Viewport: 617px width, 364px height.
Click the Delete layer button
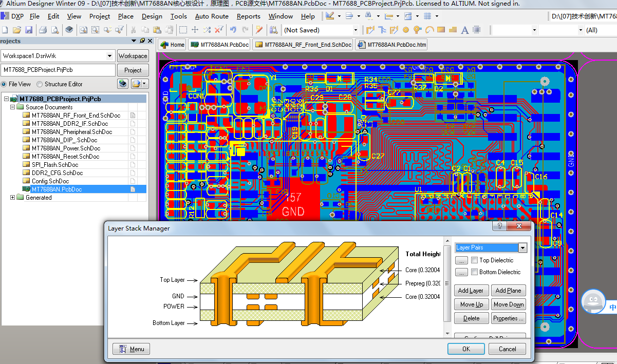tap(471, 318)
